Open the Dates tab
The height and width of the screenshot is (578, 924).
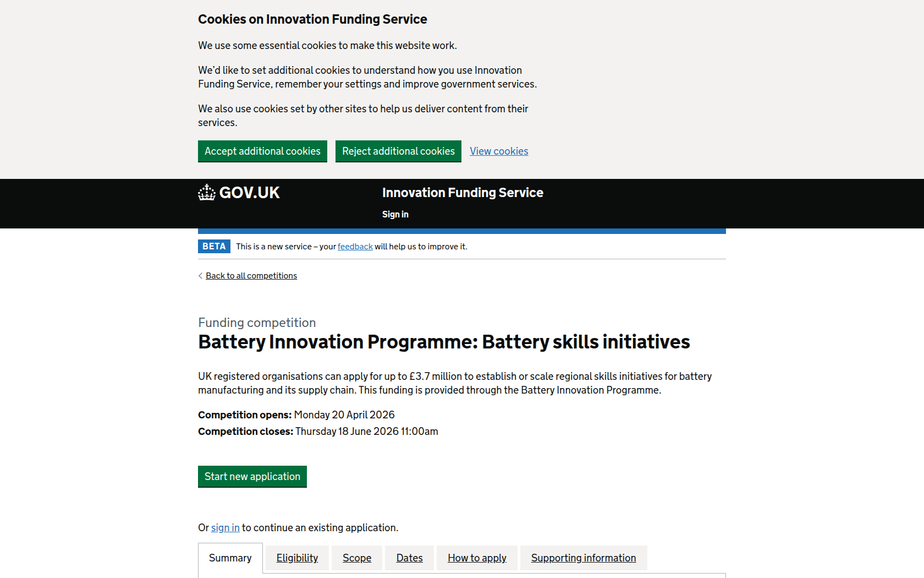[x=410, y=558]
